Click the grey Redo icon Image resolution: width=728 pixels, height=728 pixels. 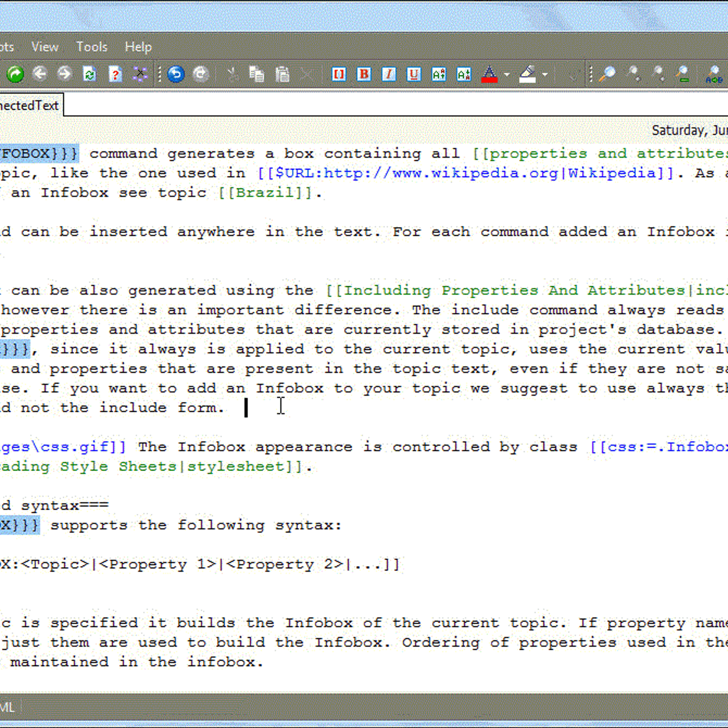(x=201, y=74)
